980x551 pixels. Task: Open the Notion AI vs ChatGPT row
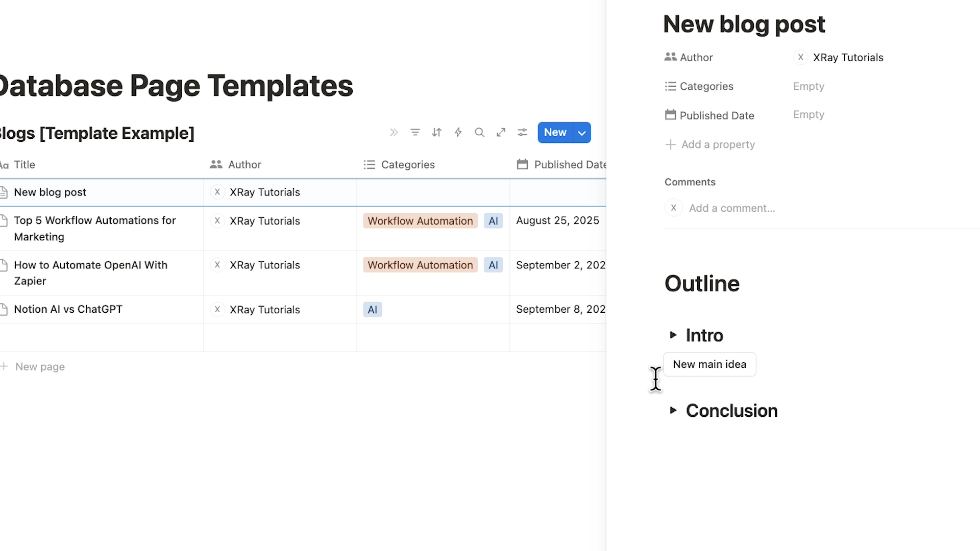coord(68,309)
